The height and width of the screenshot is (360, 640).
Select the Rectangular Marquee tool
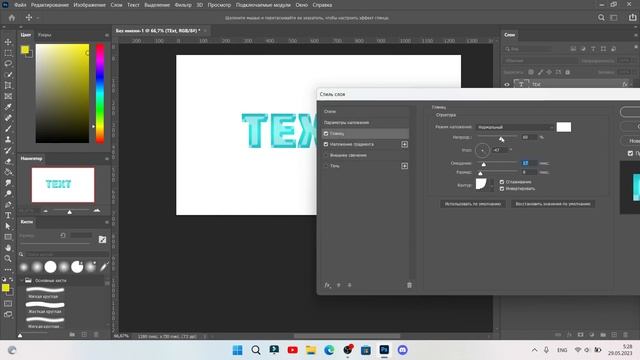click(x=8, y=53)
